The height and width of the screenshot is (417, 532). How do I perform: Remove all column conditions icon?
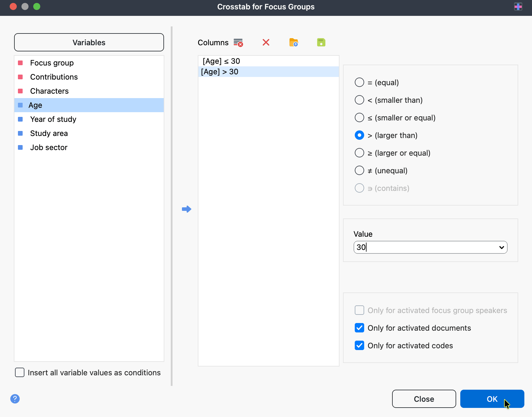238,43
